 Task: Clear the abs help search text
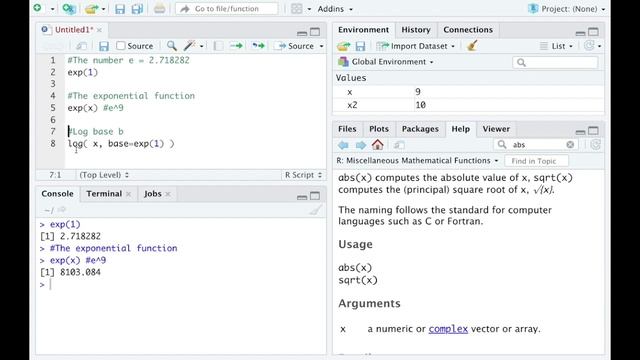(570, 144)
